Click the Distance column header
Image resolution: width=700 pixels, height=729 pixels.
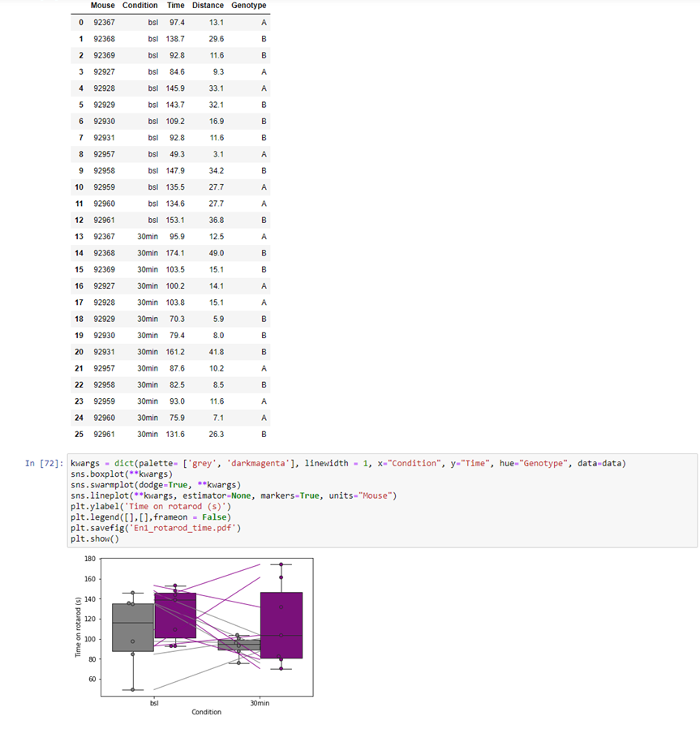point(208,6)
